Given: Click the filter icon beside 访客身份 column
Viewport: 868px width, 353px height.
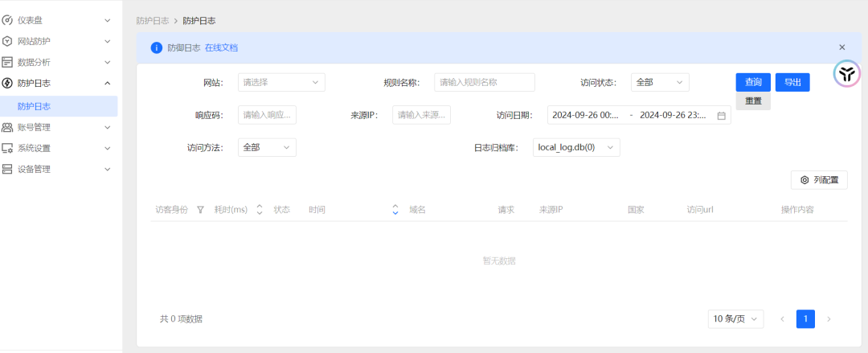Looking at the screenshot, I should (x=200, y=210).
